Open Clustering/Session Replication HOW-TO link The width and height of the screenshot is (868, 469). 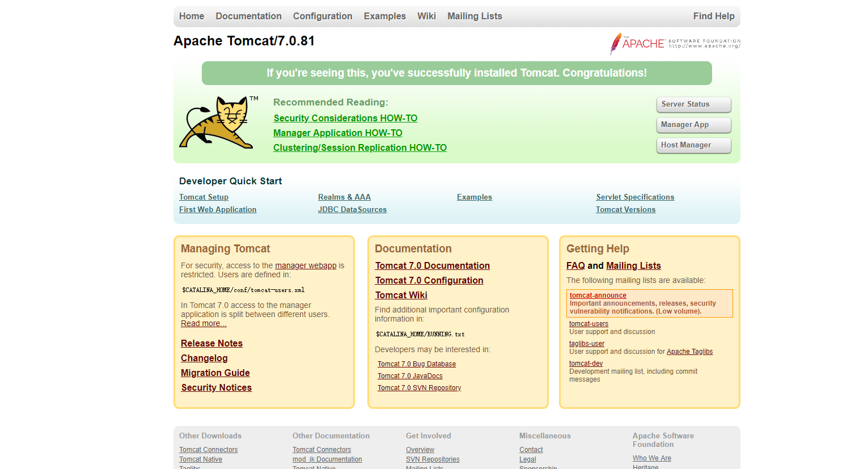360,147
